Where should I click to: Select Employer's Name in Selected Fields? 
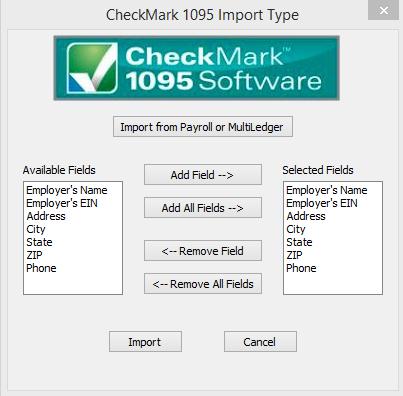click(327, 190)
